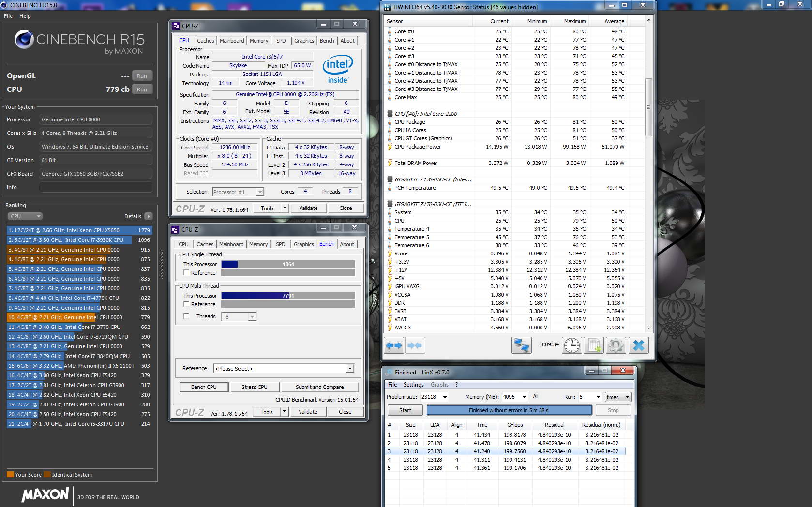Open the File menu in LinX
Screen dimensions: 812x507
[392, 385]
